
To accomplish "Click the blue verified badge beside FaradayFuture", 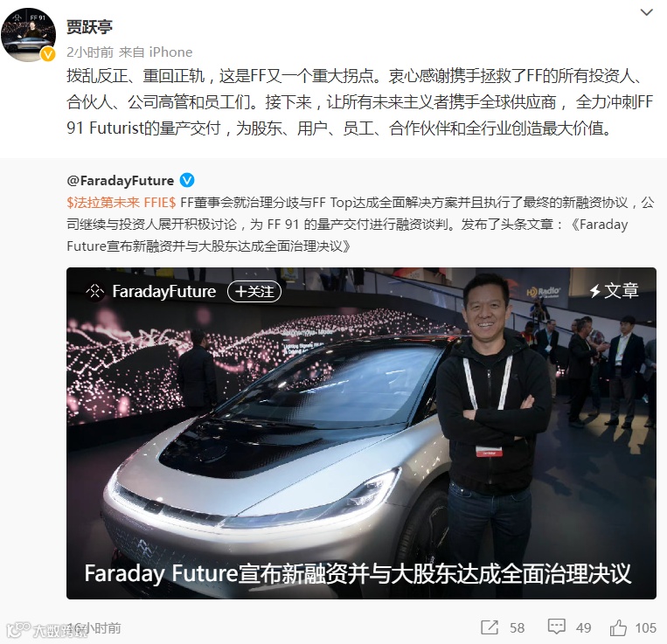I will (187, 180).
